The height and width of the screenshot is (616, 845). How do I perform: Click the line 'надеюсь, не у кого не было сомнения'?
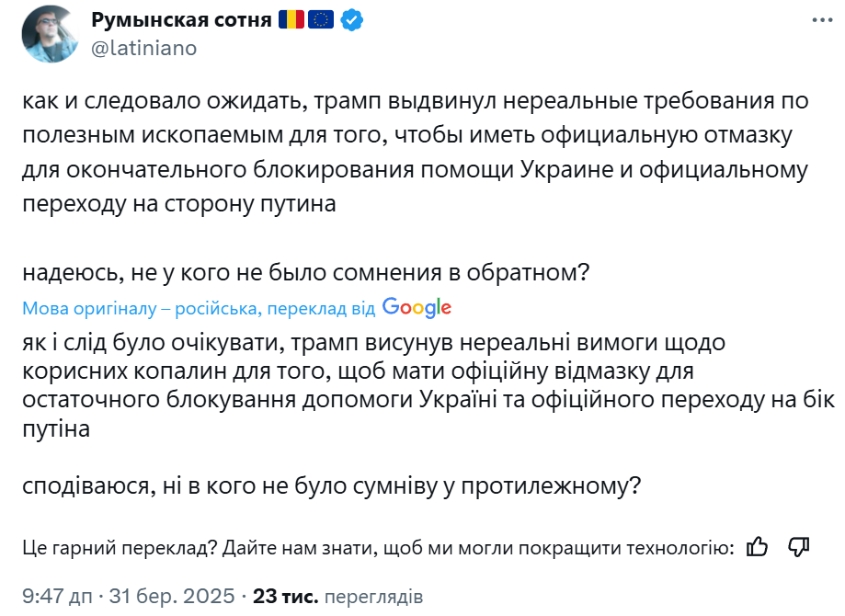tap(305, 272)
